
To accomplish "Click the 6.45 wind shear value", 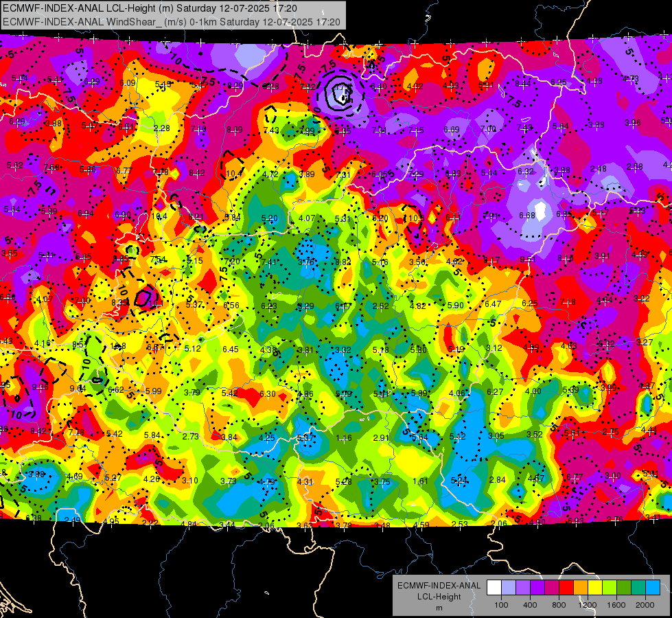I will click(231, 350).
